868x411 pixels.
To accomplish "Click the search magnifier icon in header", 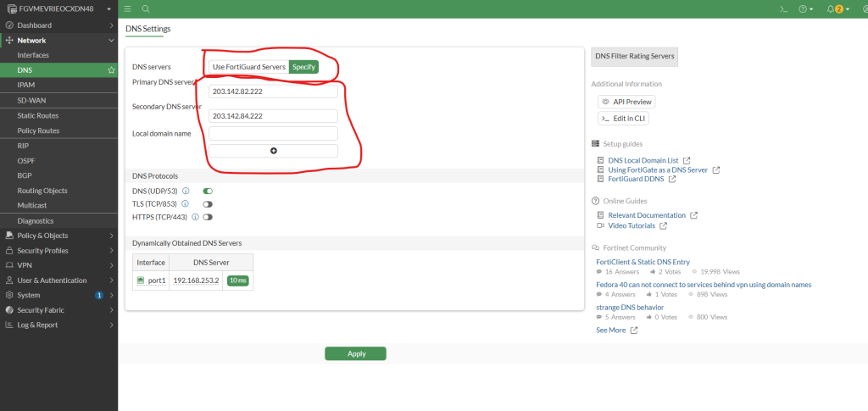I will (146, 8).
